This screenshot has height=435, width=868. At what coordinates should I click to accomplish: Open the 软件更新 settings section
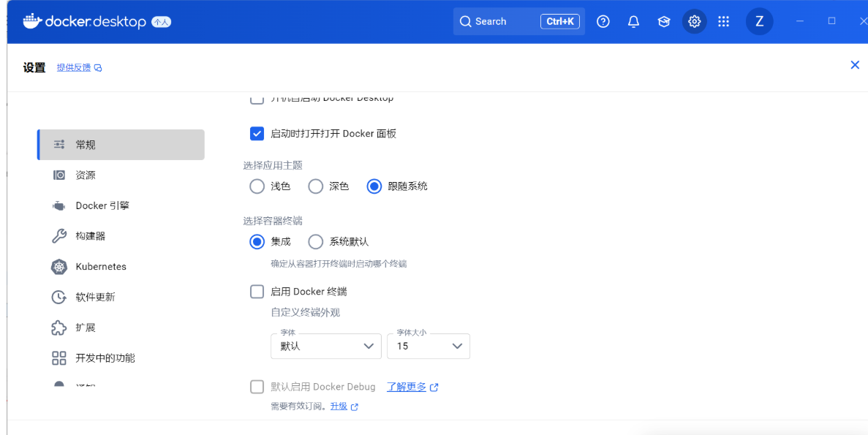click(x=121, y=298)
